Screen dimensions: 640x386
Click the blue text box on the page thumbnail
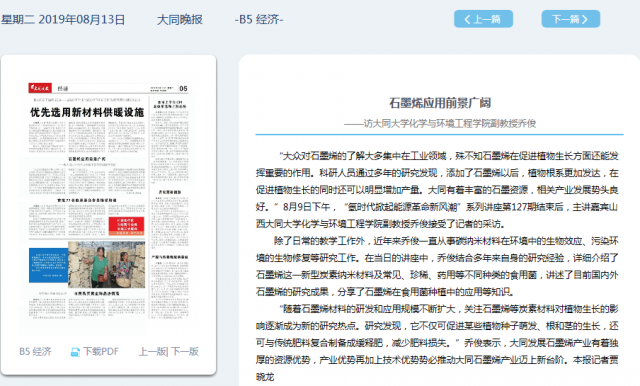point(48,265)
